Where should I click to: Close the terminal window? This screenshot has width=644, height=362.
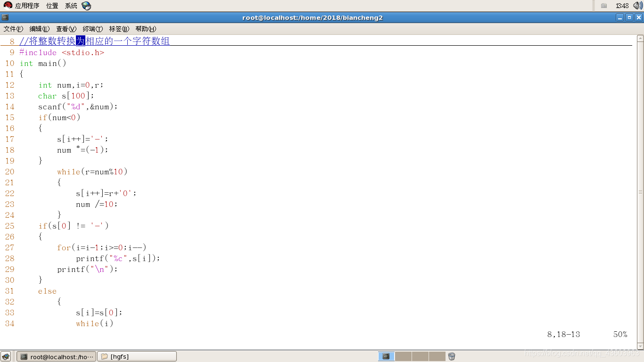point(638,17)
